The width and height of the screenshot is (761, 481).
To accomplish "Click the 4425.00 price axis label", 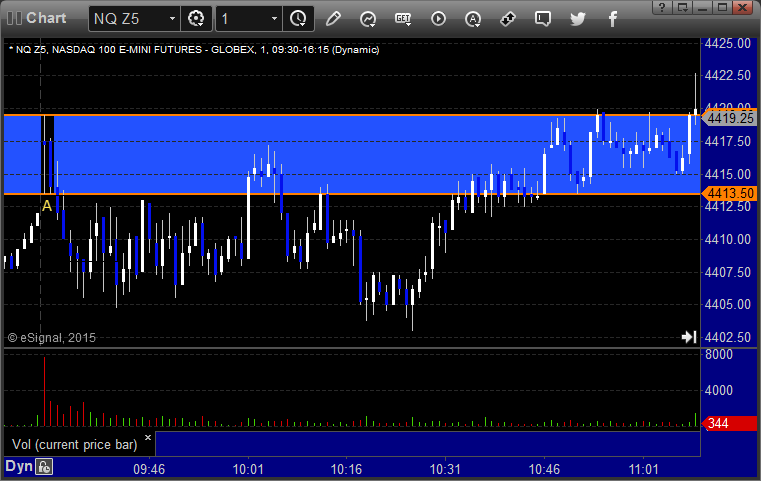I will click(x=728, y=43).
